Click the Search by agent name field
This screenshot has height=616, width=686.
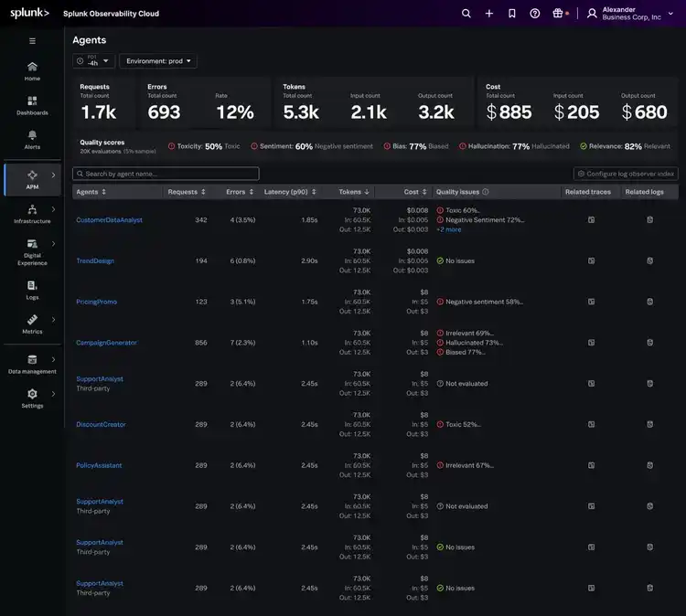(166, 174)
